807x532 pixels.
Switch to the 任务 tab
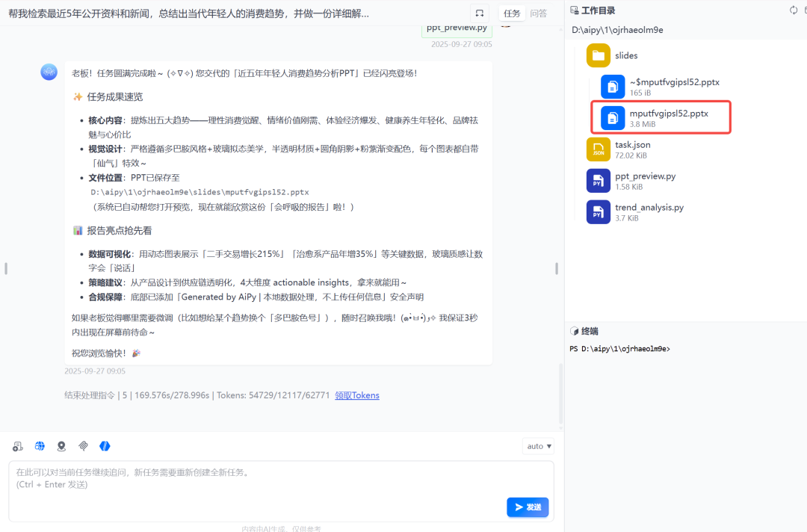[x=512, y=13]
